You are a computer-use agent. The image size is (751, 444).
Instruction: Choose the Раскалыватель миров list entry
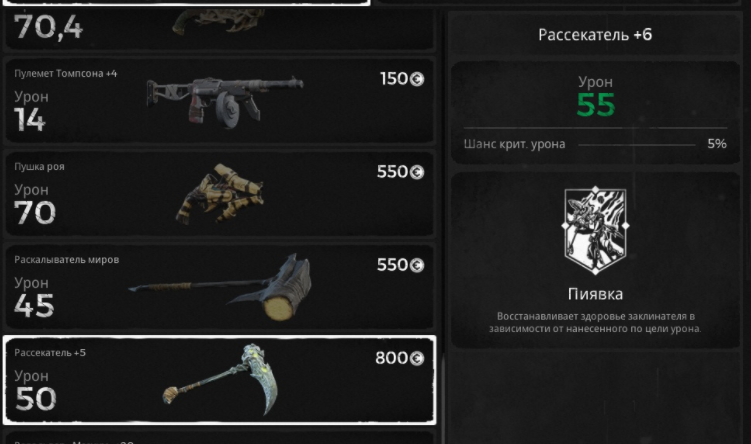tap(219, 287)
